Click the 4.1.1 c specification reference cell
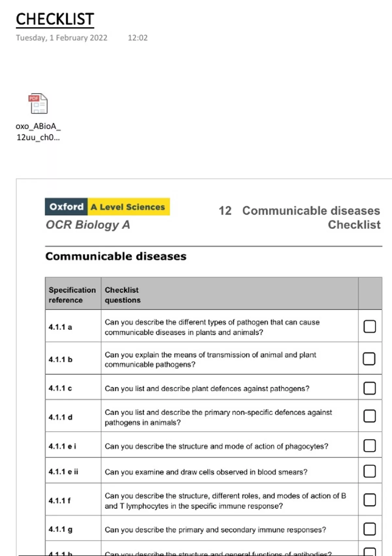 click(x=60, y=388)
